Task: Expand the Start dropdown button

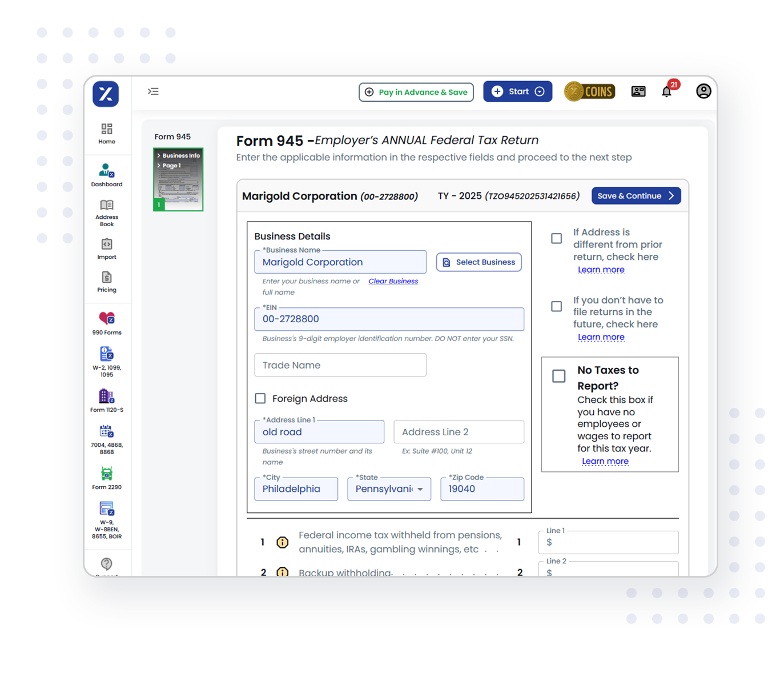Action: [517, 91]
